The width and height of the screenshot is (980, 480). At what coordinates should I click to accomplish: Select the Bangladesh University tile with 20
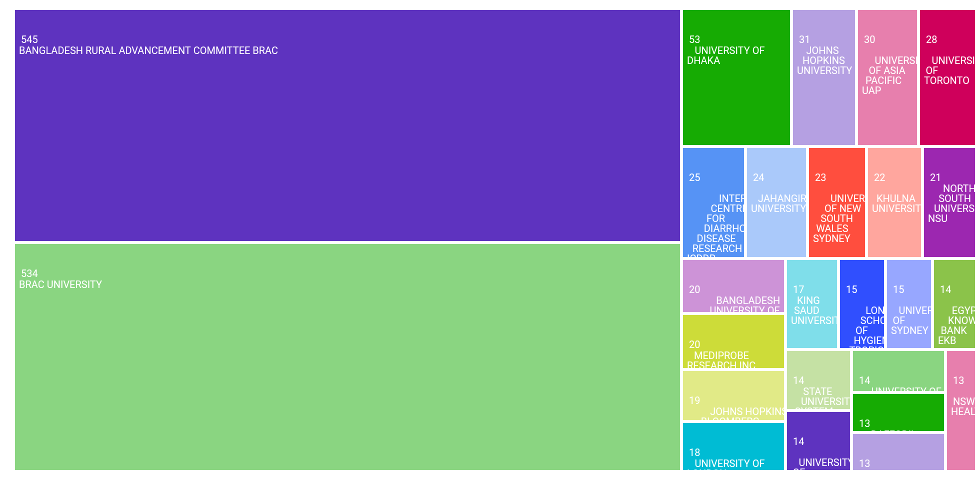point(733,286)
